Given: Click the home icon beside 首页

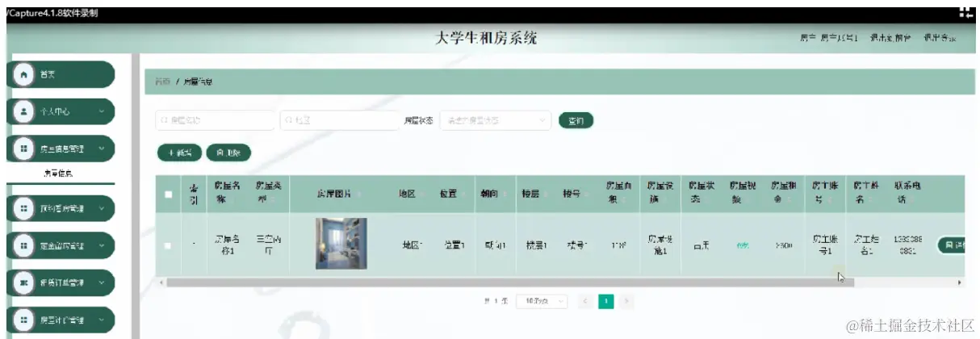Looking at the screenshot, I should [23, 74].
